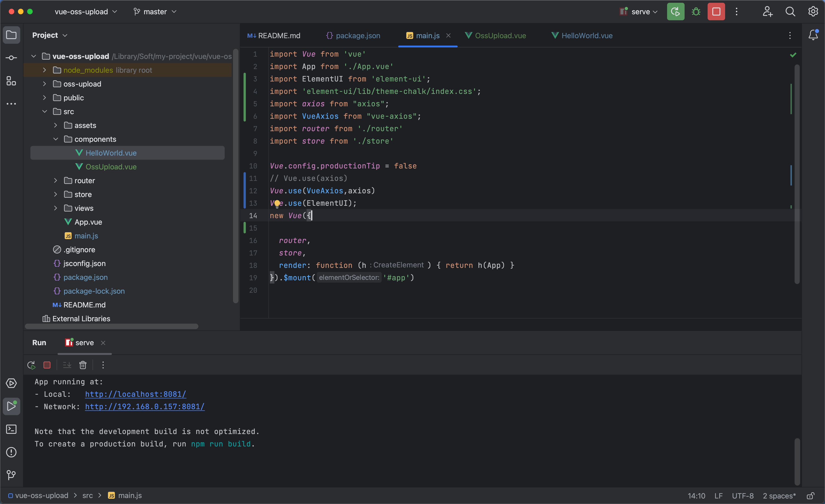Open network server link 192.168.0.157:8081

(x=145, y=406)
